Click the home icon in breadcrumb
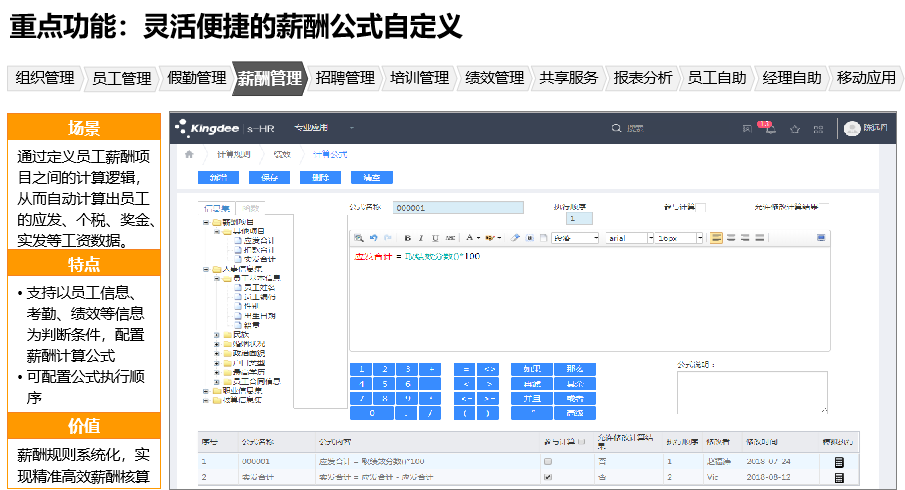 pos(189,154)
